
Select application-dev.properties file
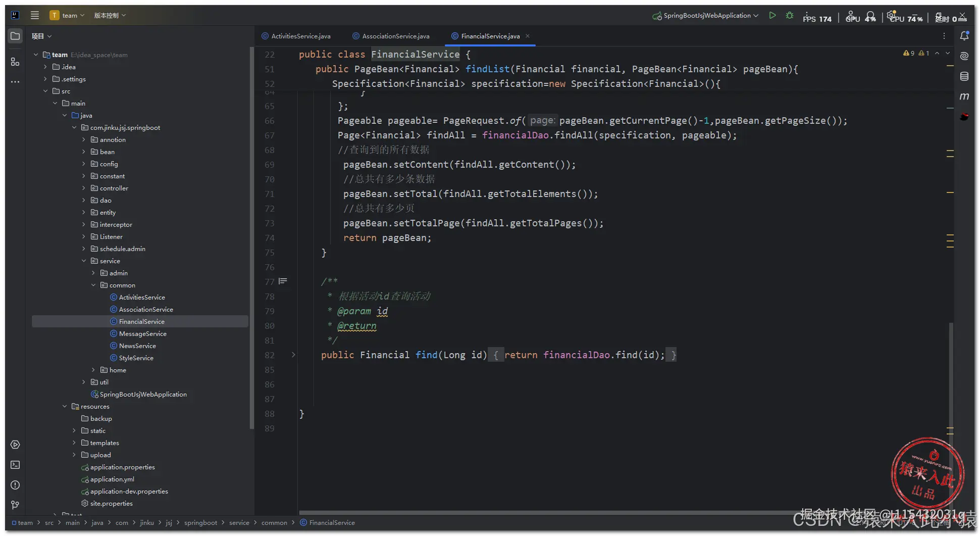coord(129,491)
